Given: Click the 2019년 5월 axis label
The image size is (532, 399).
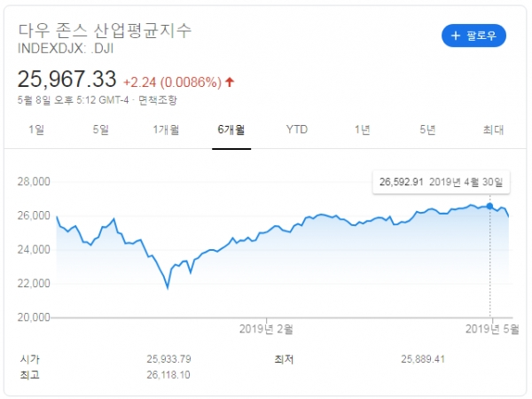Looking at the screenshot, I should (490, 329).
